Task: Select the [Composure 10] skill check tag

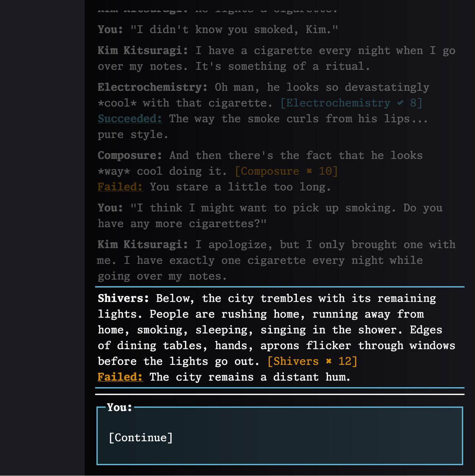Action: click(x=286, y=171)
